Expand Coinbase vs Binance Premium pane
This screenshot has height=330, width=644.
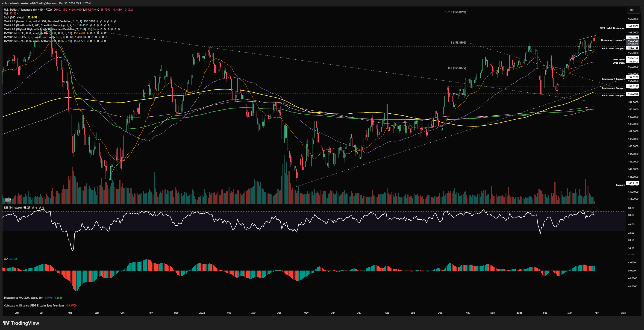pyautogui.click(x=34, y=306)
